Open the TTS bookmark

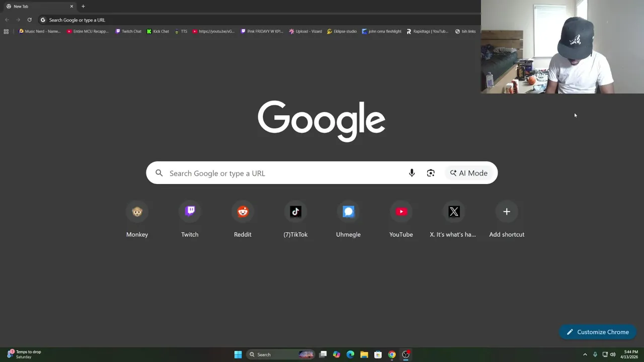[x=181, y=31]
